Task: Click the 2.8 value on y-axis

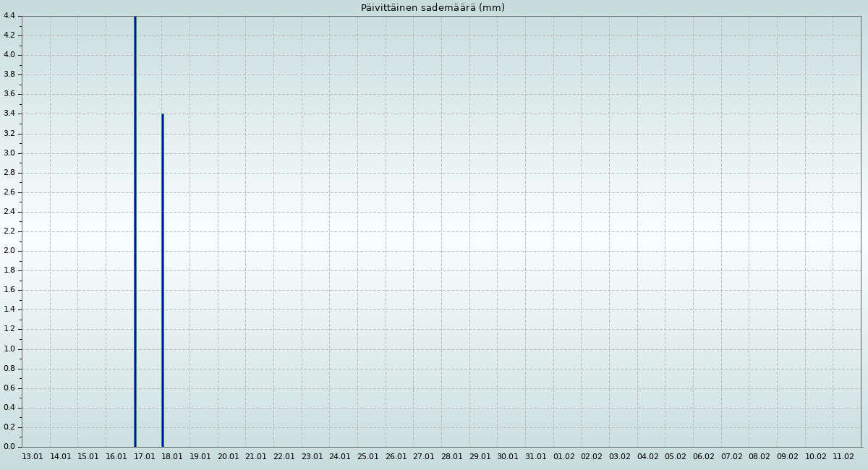Action: pyautogui.click(x=9, y=173)
